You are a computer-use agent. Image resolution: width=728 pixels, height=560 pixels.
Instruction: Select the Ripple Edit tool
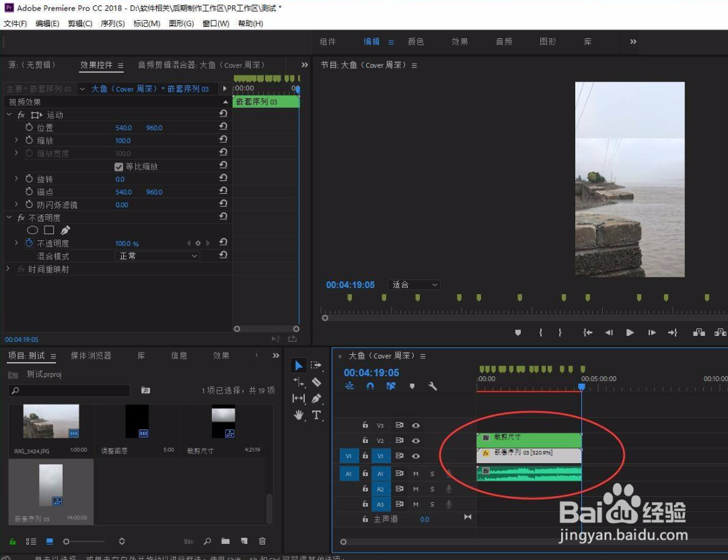(299, 382)
